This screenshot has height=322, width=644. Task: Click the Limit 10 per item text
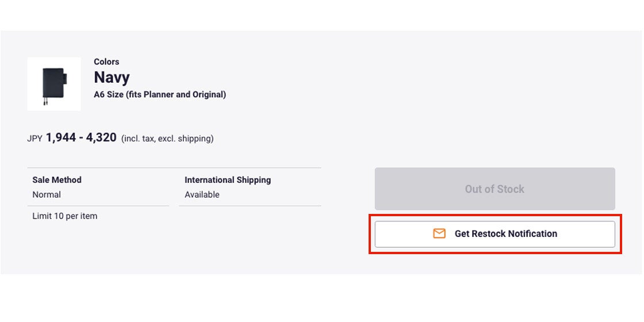tap(65, 216)
